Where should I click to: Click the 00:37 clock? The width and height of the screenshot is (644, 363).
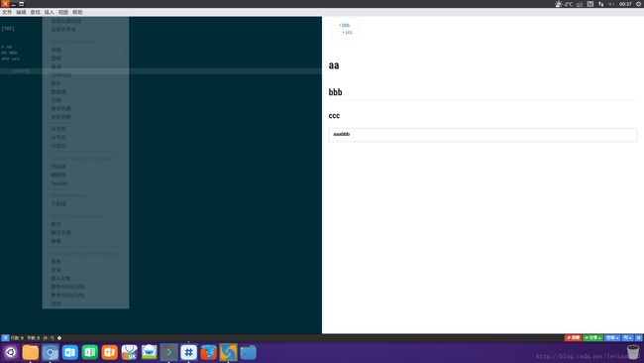[x=625, y=4]
